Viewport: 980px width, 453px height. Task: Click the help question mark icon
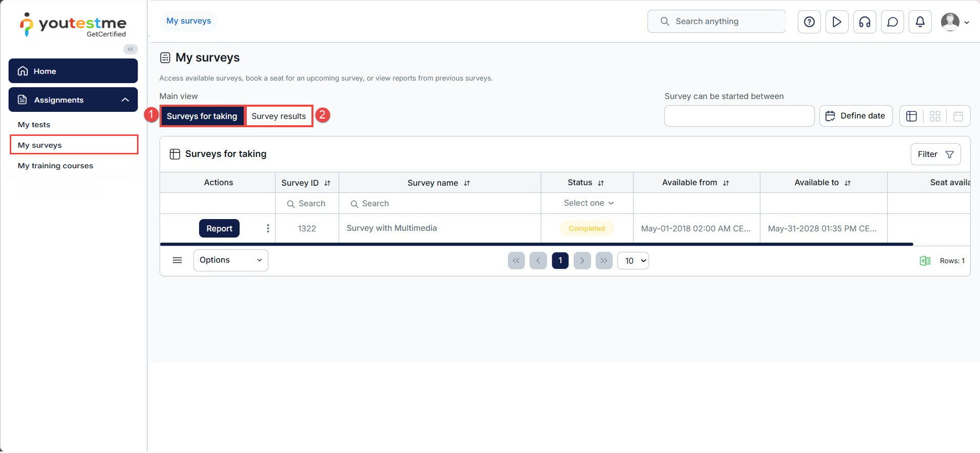pos(809,22)
